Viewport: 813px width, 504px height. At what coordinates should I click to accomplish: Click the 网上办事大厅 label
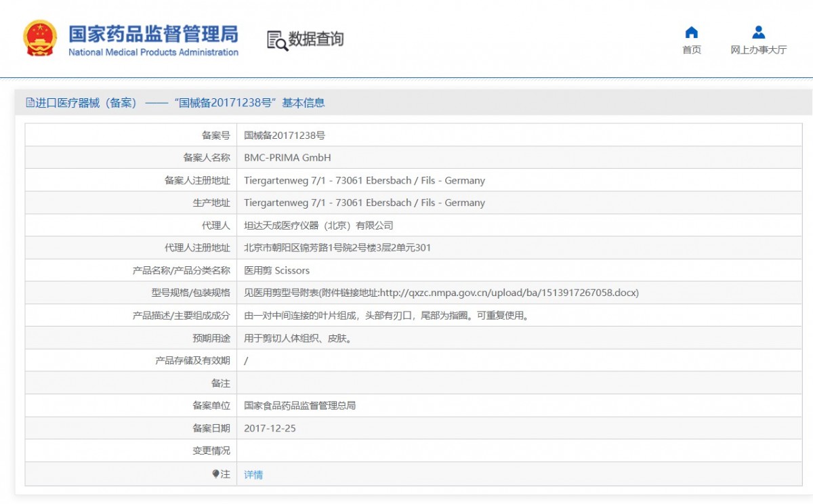tap(759, 50)
